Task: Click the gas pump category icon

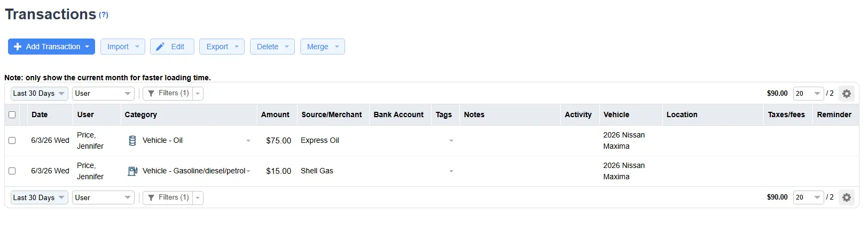Action: click(x=132, y=171)
